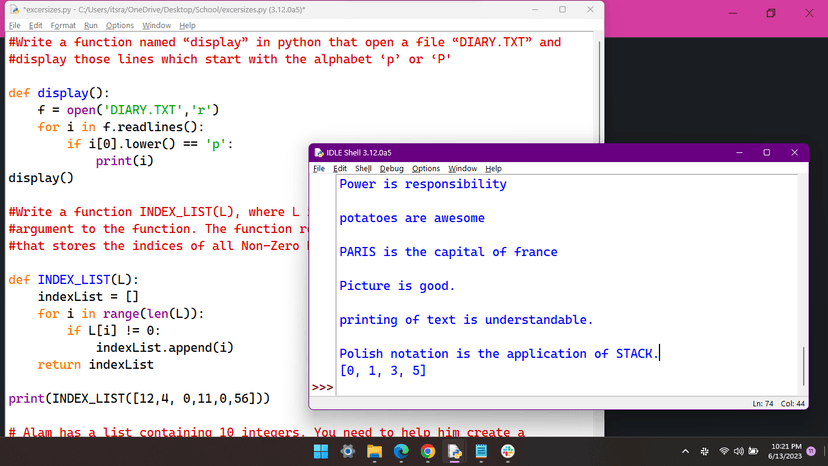This screenshot has width=828, height=466.
Task: Open the Notepad app in taskbar
Action: [480, 451]
